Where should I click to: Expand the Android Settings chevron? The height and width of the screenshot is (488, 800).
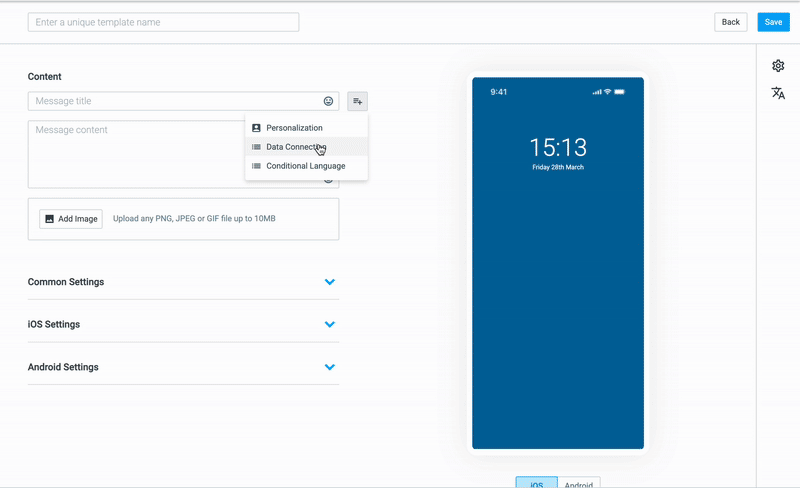[x=330, y=367]
